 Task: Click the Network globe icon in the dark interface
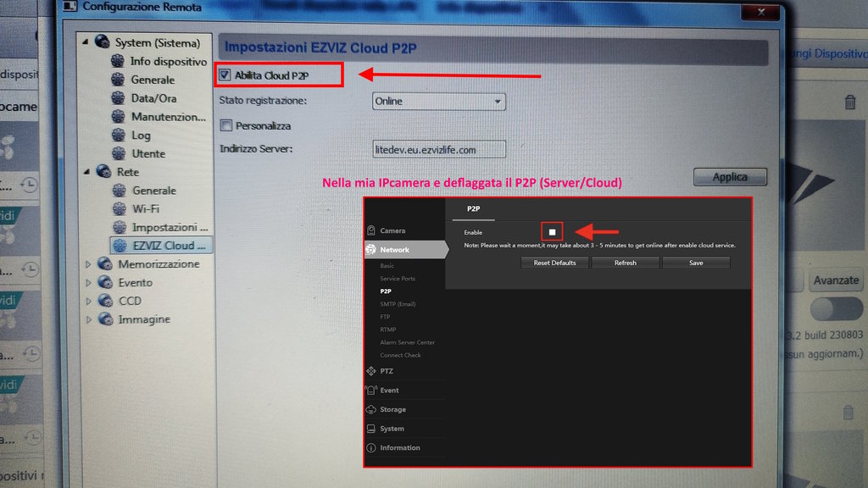[371, 250]
